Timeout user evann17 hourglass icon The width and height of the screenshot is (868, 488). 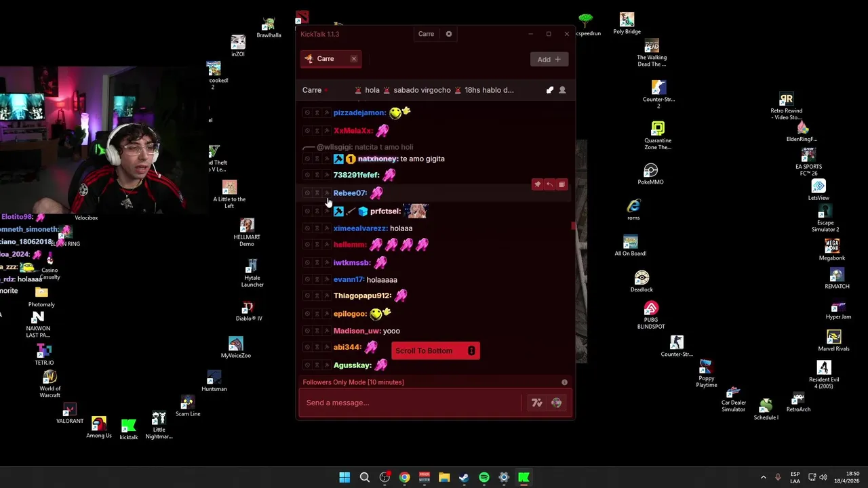pyautogui.click(x=317, y=280)
